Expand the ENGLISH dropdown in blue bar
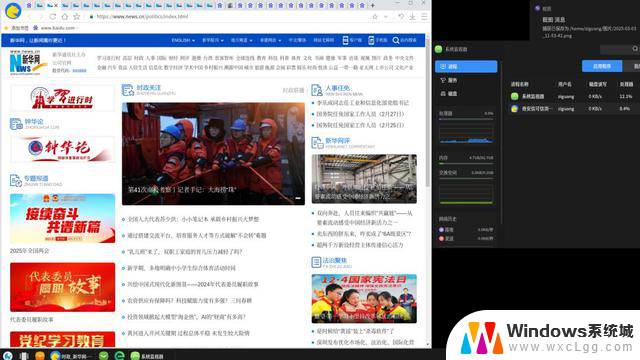Image resolution: width=640 pixels, height=360 pixels. pyautogui.click(x=183, y=40)
